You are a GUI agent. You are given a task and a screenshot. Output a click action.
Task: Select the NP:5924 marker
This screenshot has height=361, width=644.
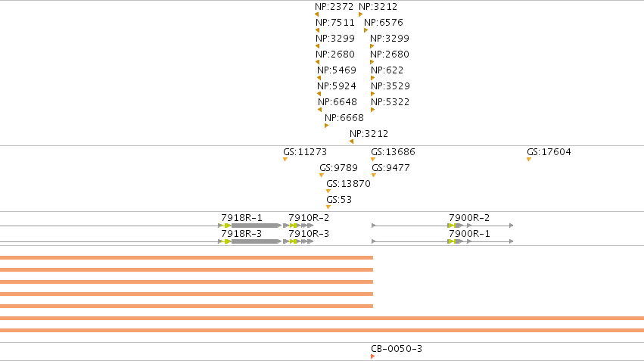[319, 94]
